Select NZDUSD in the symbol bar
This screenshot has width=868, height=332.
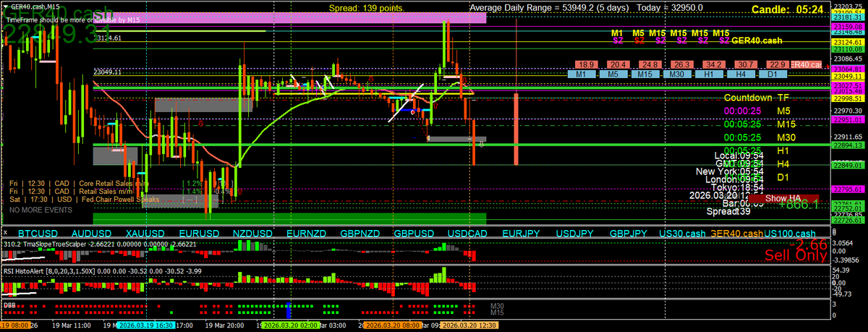(253, 234)
